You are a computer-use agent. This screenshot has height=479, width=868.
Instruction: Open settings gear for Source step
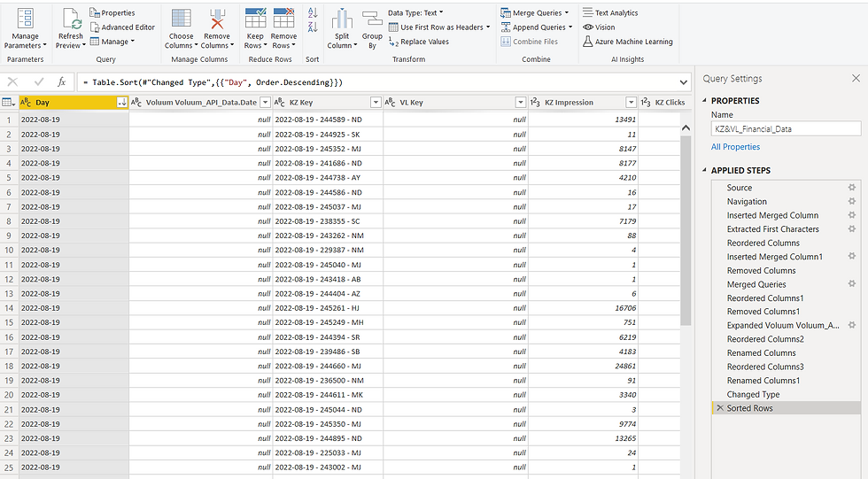pyautogui.click(x=852, y=188)
